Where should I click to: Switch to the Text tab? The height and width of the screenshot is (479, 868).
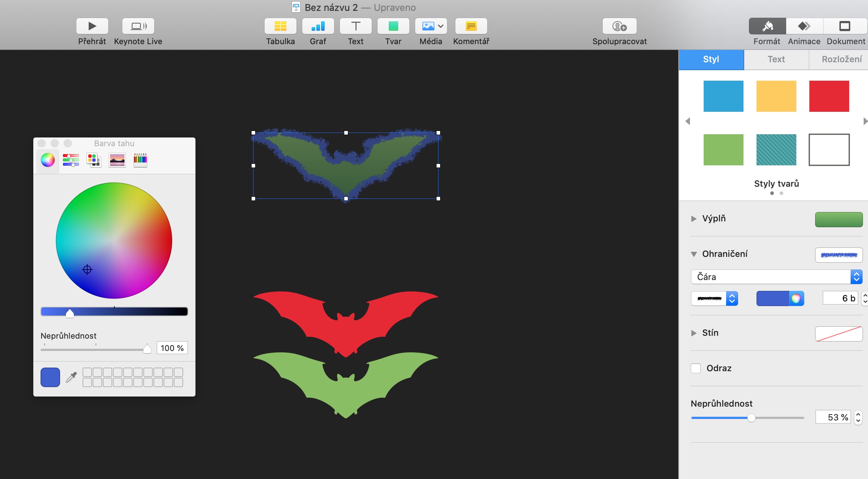pyautogui.click(x=776, y=59)
